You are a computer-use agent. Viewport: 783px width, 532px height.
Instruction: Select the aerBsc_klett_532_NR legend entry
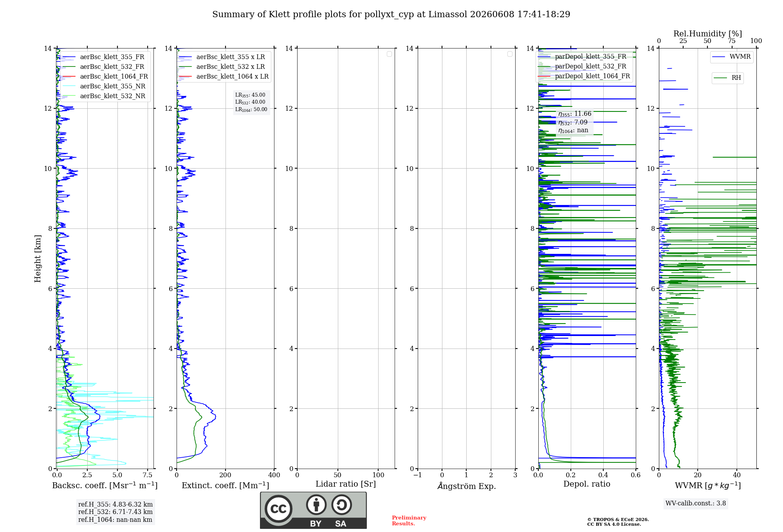click(104, 96)
